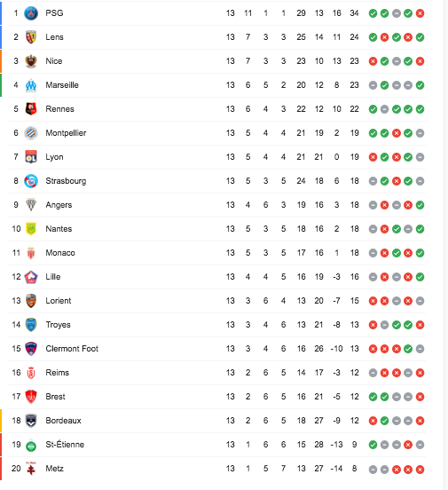The height and width of the screenshot is (490, 448).
Task: Open the Clermont Foot team link
Action: [x=72, y=349]
